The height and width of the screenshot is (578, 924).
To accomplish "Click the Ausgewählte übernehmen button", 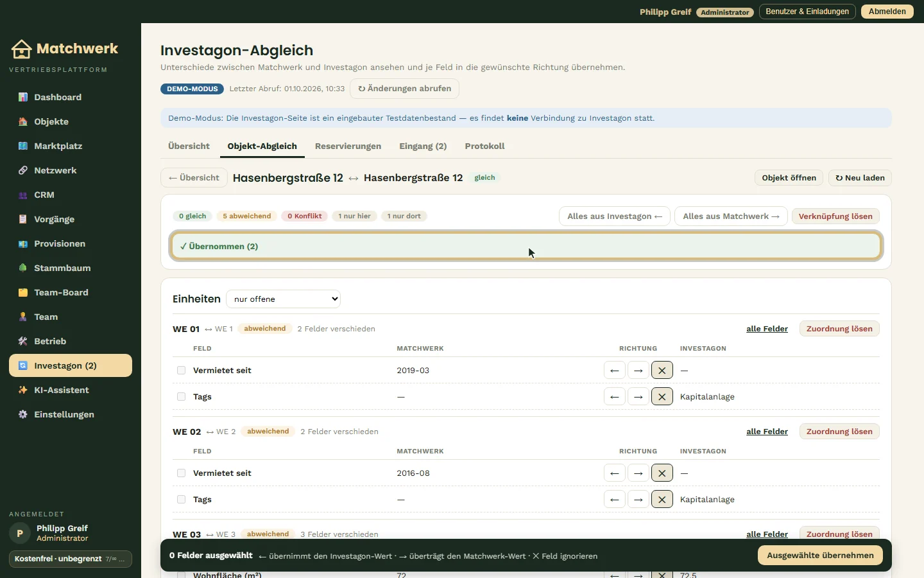I will tap(820, 556).
